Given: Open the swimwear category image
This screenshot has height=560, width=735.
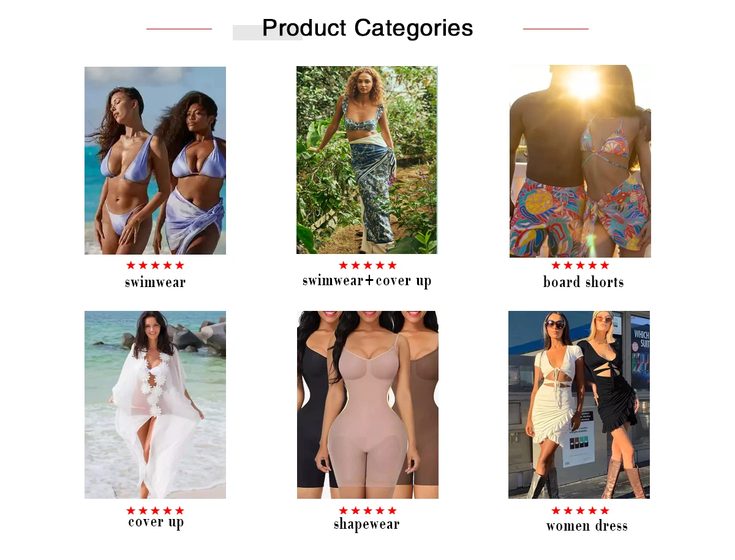Looking at the screenshot, I should 155,160.
